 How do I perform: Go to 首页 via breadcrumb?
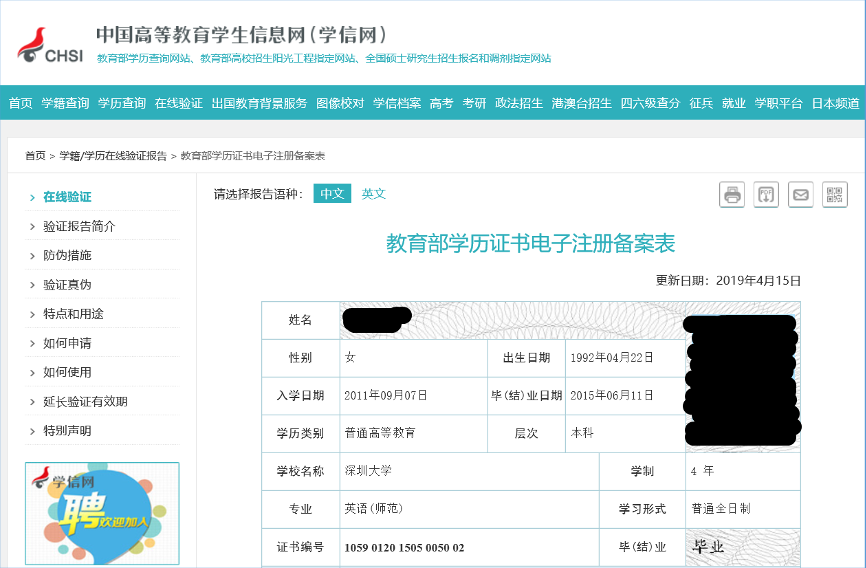point(35,156)
